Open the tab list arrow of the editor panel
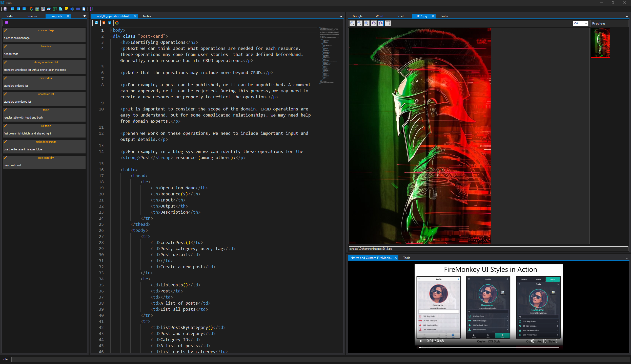The image size is (631, 364). coord(341,16)
